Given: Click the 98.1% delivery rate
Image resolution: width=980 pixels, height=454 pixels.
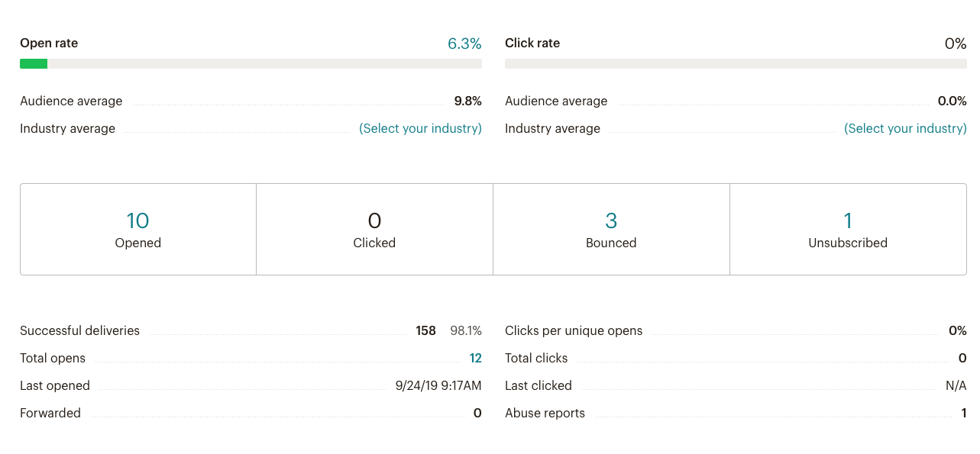Looking at the screenshot, I should 466,331.
